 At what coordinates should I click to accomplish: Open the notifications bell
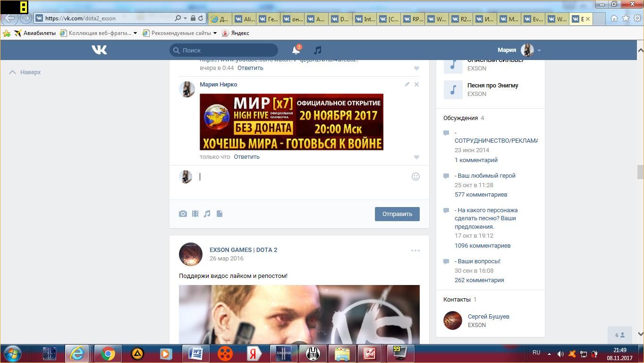pyautogui.click(x=296, y=50)
